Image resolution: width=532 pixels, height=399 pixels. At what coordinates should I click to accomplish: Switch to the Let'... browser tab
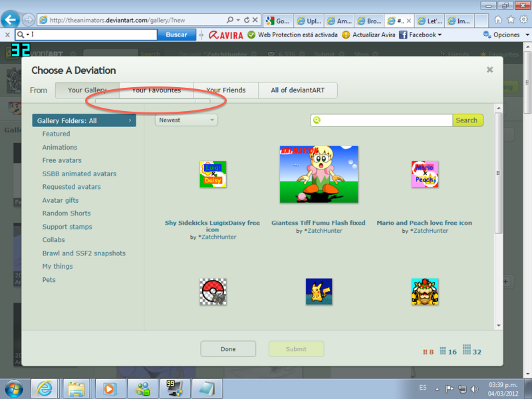click(x=430, y=21)
